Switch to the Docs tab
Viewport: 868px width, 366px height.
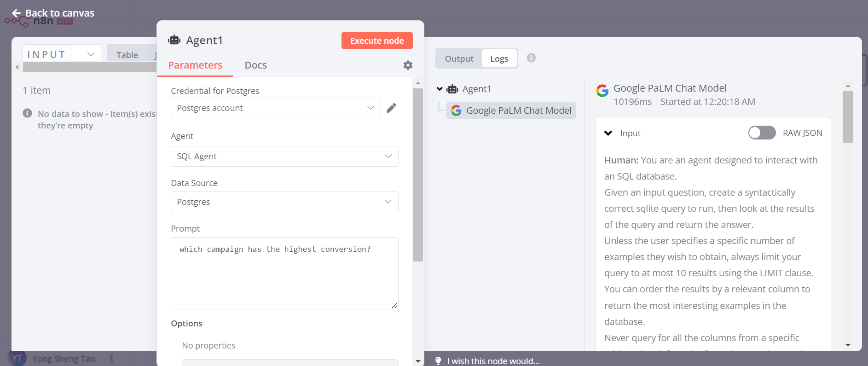coord(255,65)
